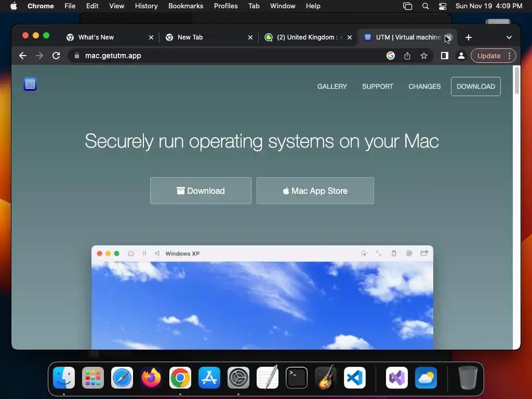The width and height of the screenshot is (532, 399).
Task: Reload the mac.getutm.app page
Action: pos(56,56)
